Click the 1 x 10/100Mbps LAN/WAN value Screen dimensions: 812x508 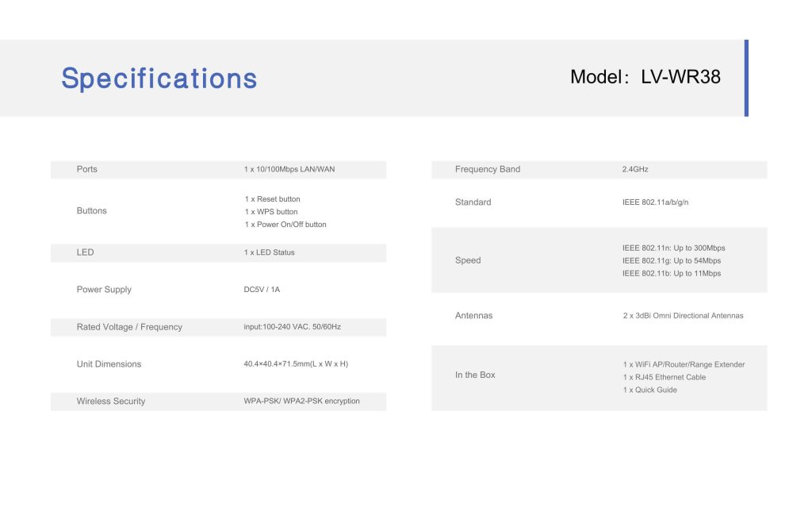coord(289,170)
